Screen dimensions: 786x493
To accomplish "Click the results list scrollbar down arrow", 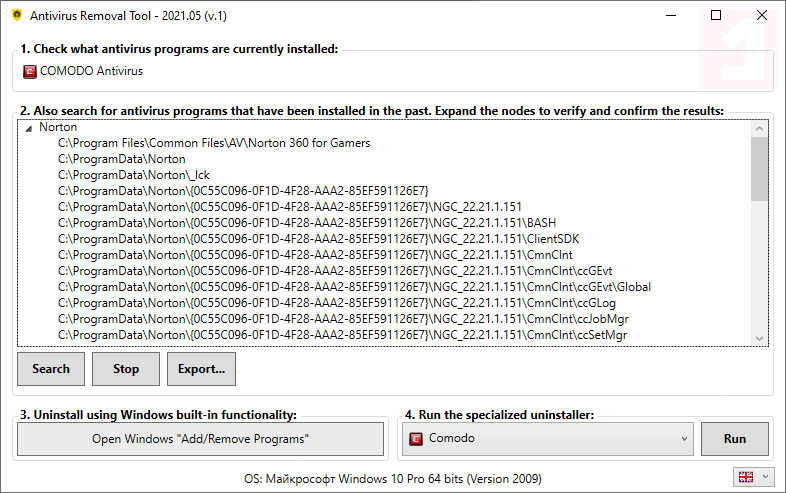I will pyautogui.click(x=759, y=338).
